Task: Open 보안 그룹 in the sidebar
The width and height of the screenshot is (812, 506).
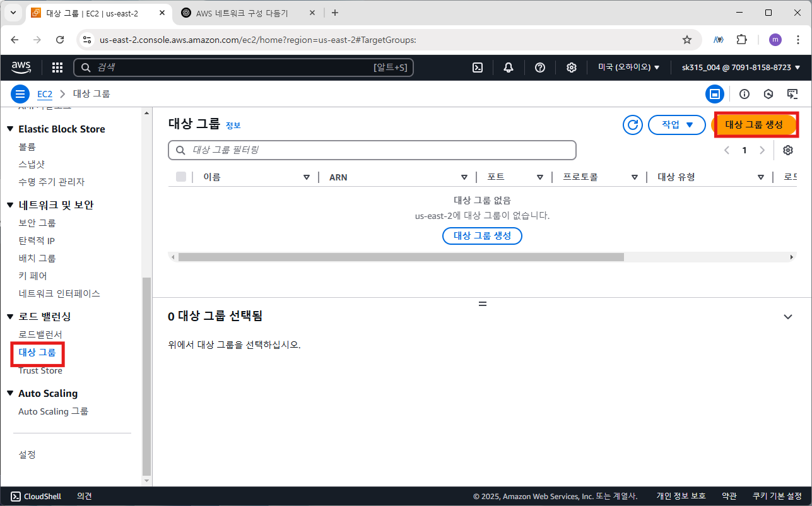Action: point(37,223)
